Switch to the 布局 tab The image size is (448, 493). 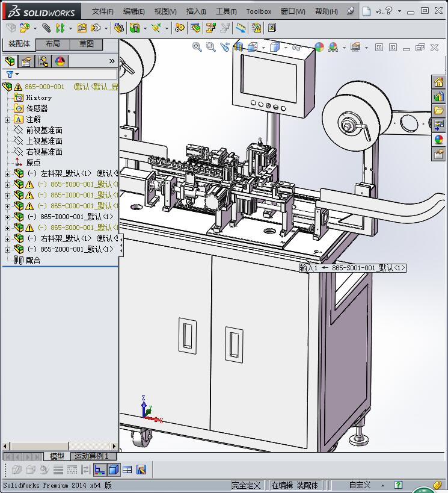point(52,44)
